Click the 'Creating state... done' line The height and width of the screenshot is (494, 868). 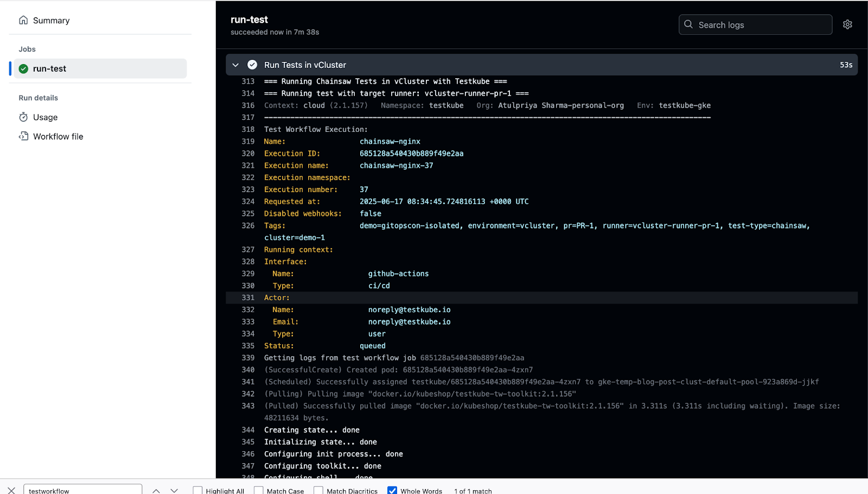311,430
